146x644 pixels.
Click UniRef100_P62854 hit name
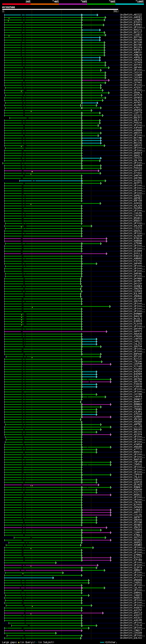coord(131,208)
